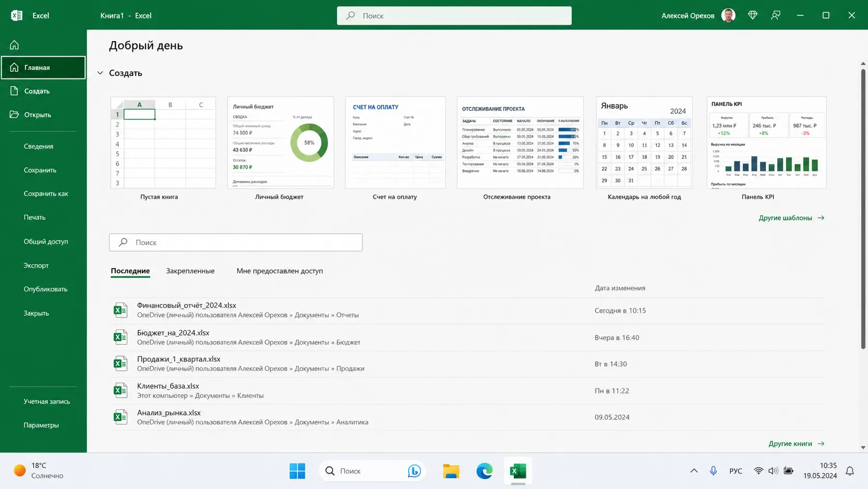Click Закрыть in sidebar
868x489 pixels.
click(x=36, y=313)
